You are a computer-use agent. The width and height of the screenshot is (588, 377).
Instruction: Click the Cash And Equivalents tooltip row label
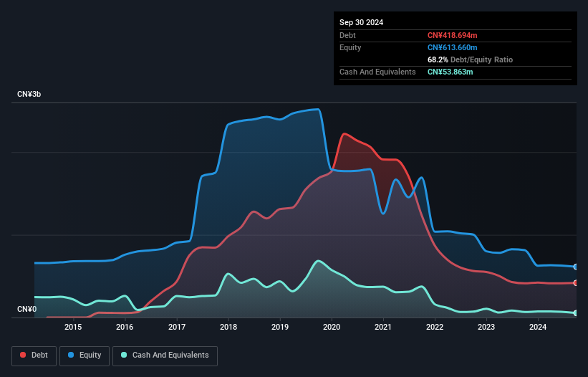(377, 72)
